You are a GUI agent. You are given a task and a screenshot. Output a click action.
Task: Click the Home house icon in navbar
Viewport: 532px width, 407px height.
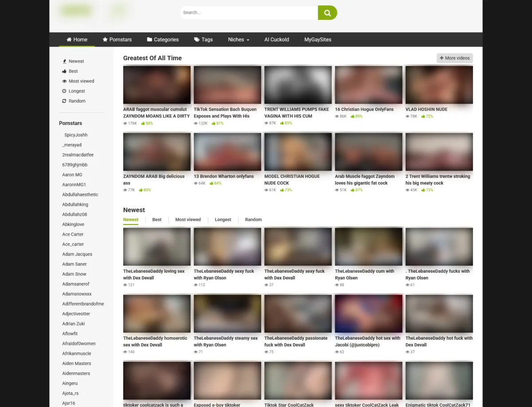(x=69, y=39)
